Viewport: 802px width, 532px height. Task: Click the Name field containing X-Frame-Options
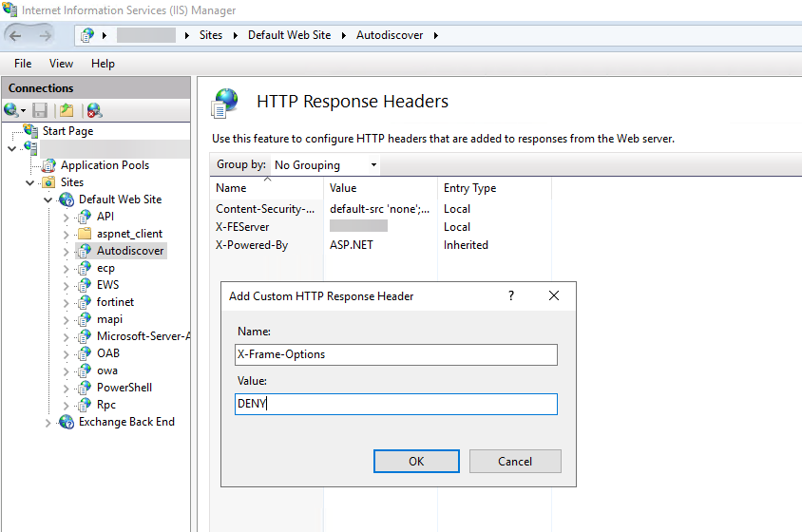(x=395, y=354)
